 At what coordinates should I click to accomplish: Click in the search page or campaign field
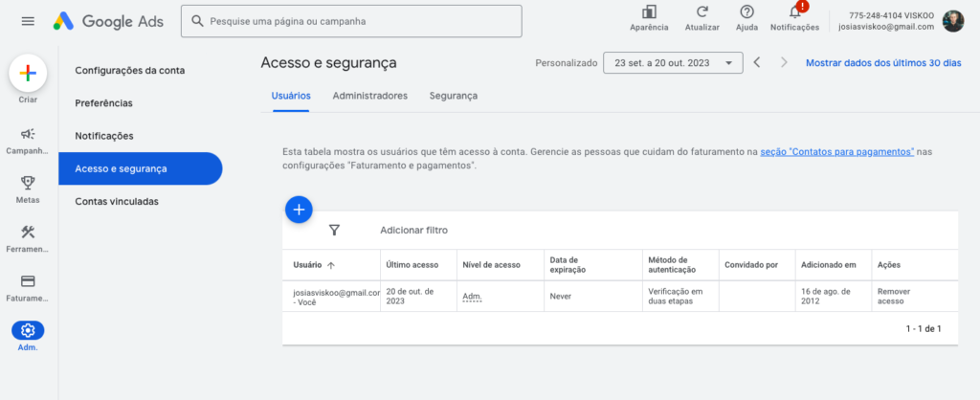click(351, 21)
